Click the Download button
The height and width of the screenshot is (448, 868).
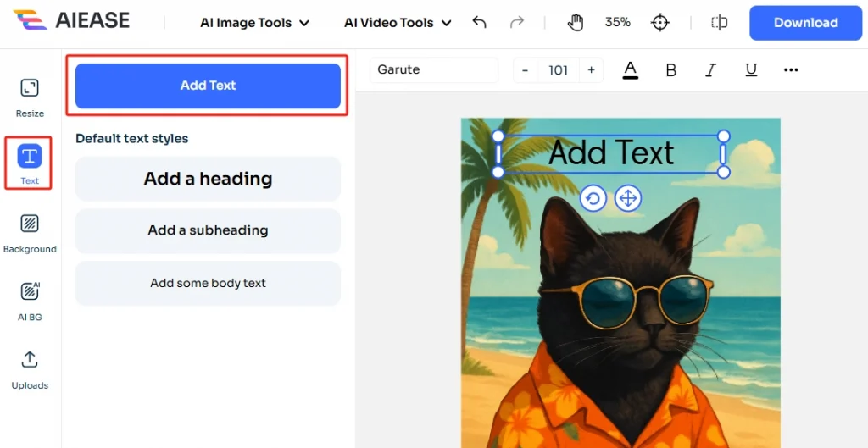[x=805, y=23]
